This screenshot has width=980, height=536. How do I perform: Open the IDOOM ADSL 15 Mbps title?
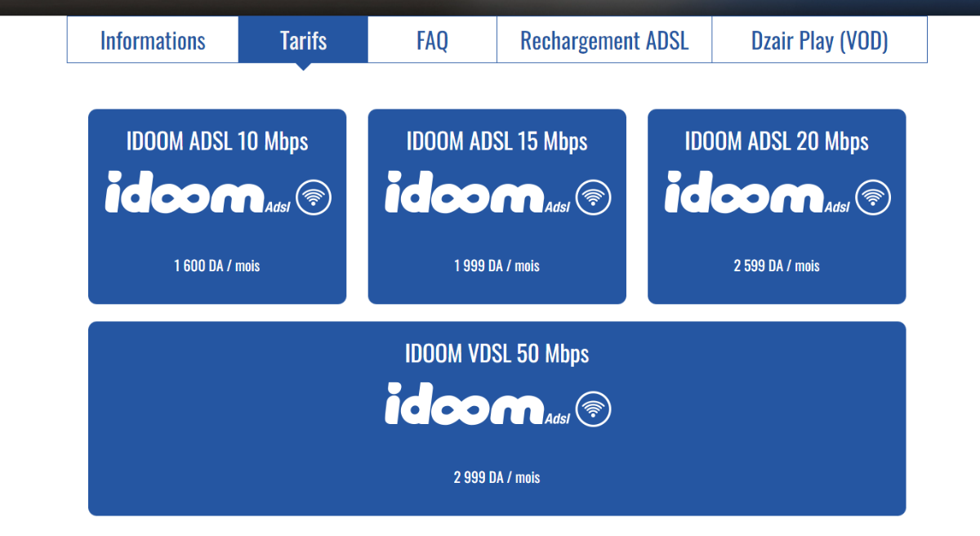click(x=497, y=141)
